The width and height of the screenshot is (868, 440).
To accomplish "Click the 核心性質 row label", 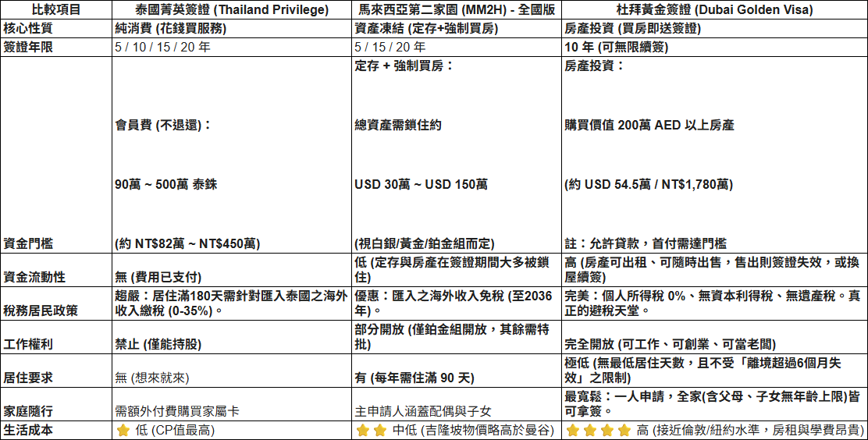I will pyautogui.click(x=27, y=29).
